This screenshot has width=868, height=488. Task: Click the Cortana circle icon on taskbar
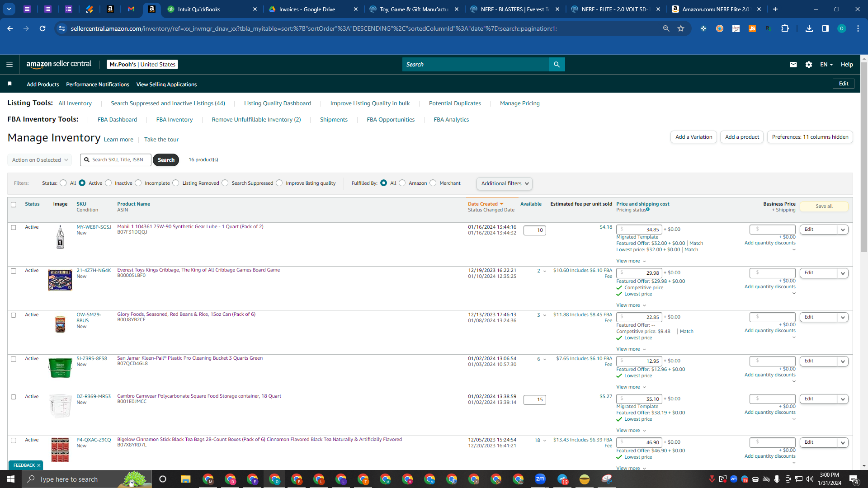[x=163, y=479]
